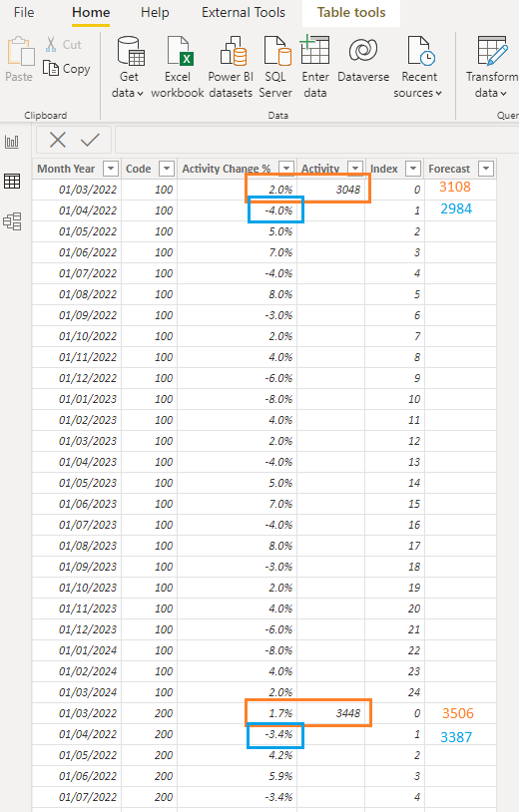523x812 pixels.
Task: Click the -3.4% cell for 01/04/2022
Action: [x=237, y=734]
